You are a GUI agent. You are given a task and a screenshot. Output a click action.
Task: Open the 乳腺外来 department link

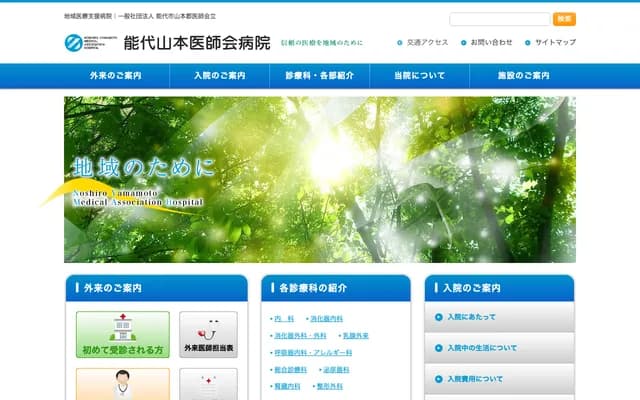coord(356,336)
